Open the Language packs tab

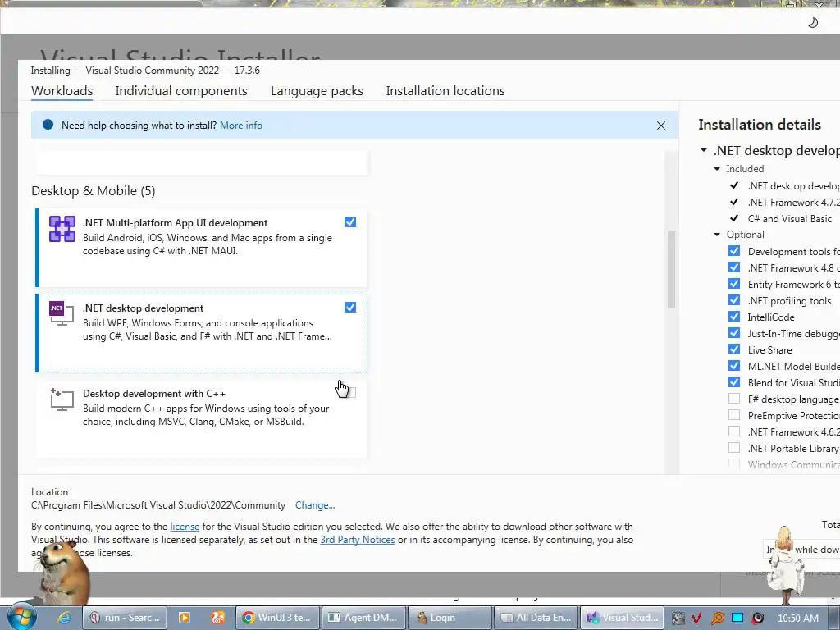coord(317,90)
